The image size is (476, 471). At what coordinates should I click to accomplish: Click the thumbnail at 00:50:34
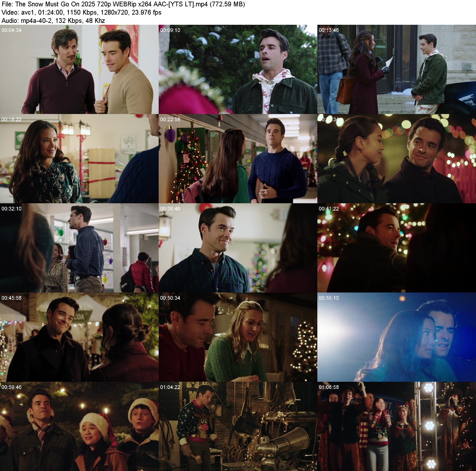click(238, 337)
